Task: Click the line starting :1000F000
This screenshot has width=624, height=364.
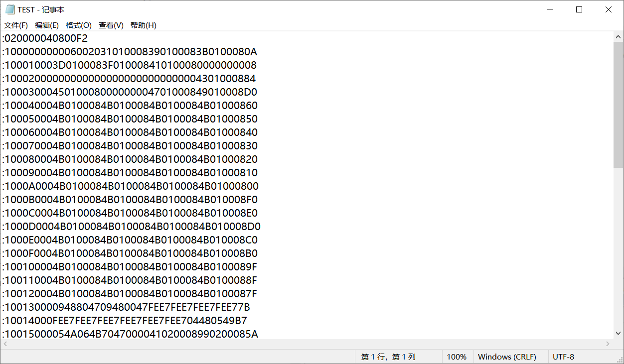Action: coord(130,253)
